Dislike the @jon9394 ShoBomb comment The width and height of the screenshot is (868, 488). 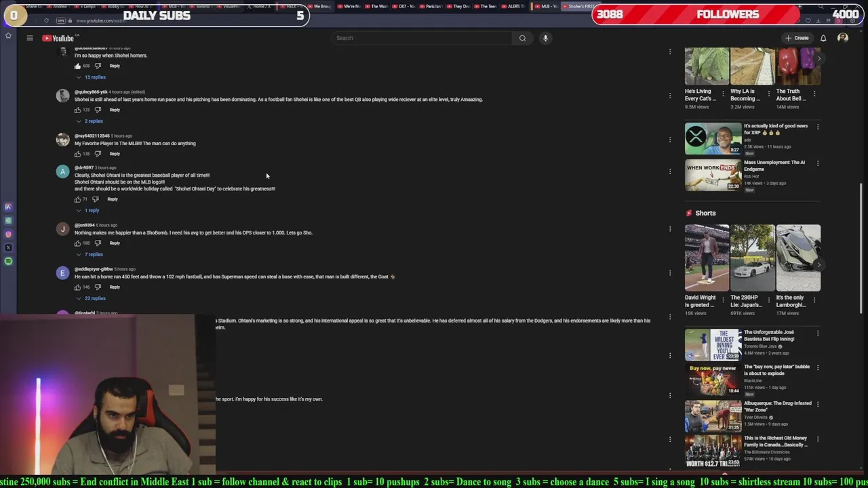point(98,243)
